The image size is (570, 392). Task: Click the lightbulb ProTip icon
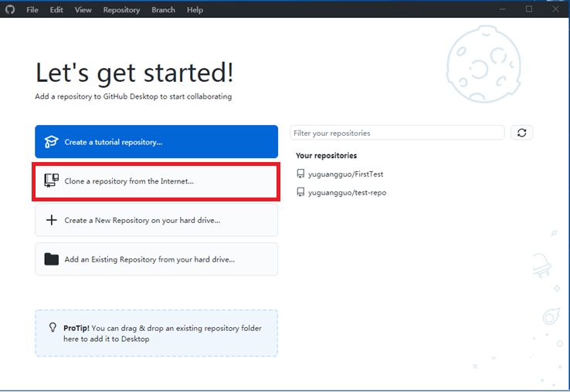[53, 328]
